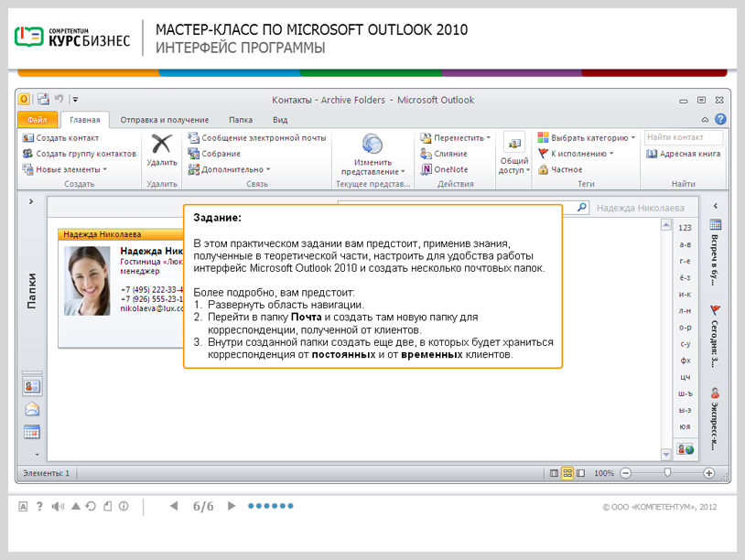Jump to и-к index button
This screenshot has width=745, height=560.
pos(685,294)
